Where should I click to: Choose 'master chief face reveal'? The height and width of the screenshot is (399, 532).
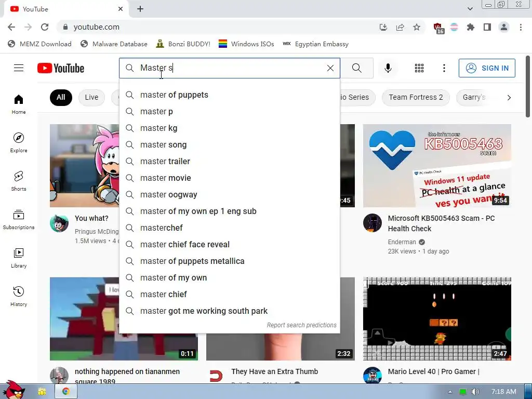[230, 245]
